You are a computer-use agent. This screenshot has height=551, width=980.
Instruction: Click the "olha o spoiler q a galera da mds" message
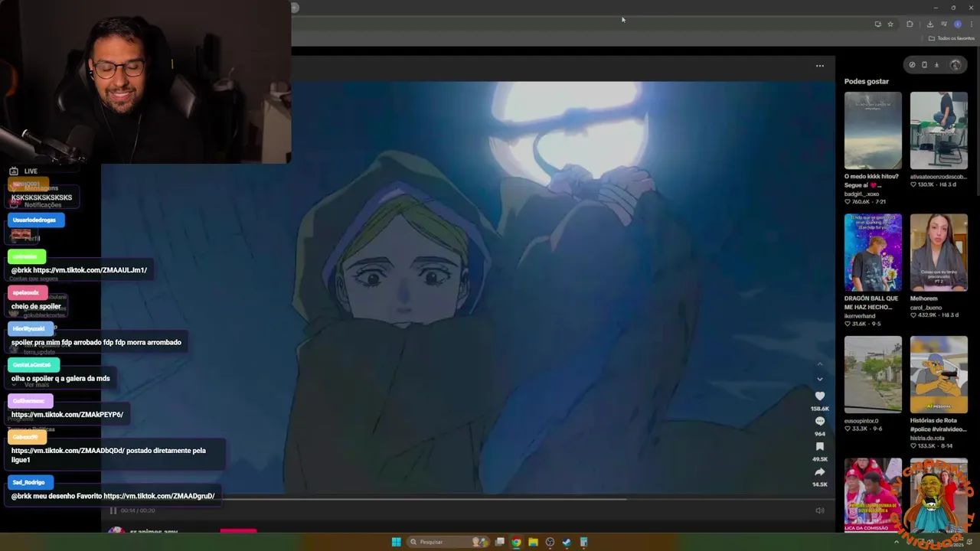[60, 378]
